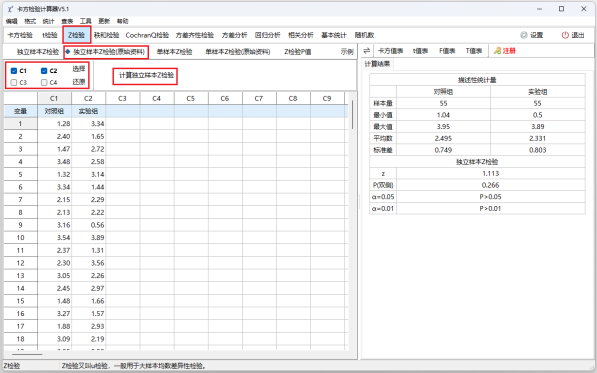The width and height of the screenshot is (597, 373).
Task: Click the 对照组 variable name cell
Action: [54, 111]
